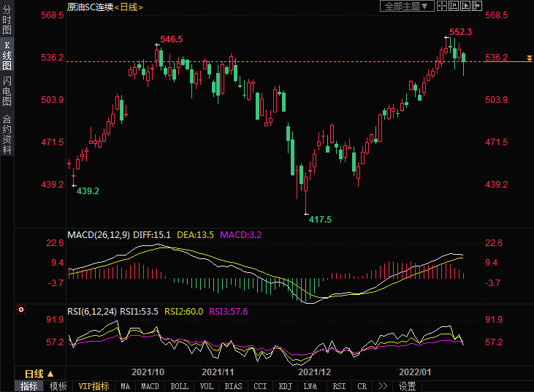Toggle the BOLL indicator

point(179,386)
